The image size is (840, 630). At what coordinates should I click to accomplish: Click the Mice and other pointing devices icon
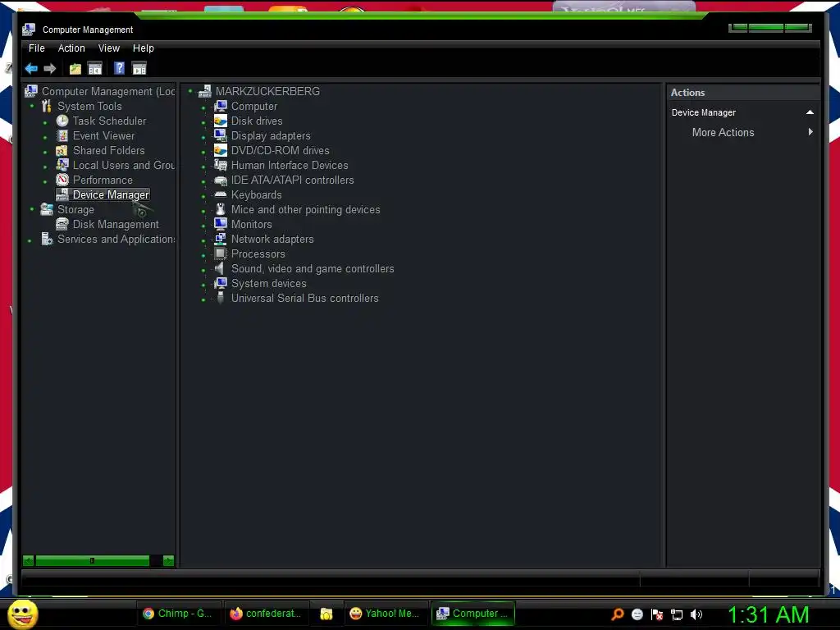[x=220, y=209]
